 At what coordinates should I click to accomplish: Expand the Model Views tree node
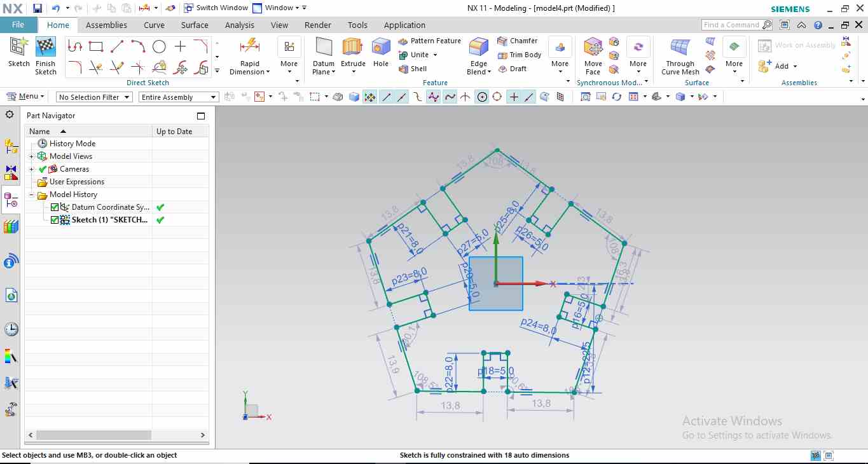(x=31, y=156)
